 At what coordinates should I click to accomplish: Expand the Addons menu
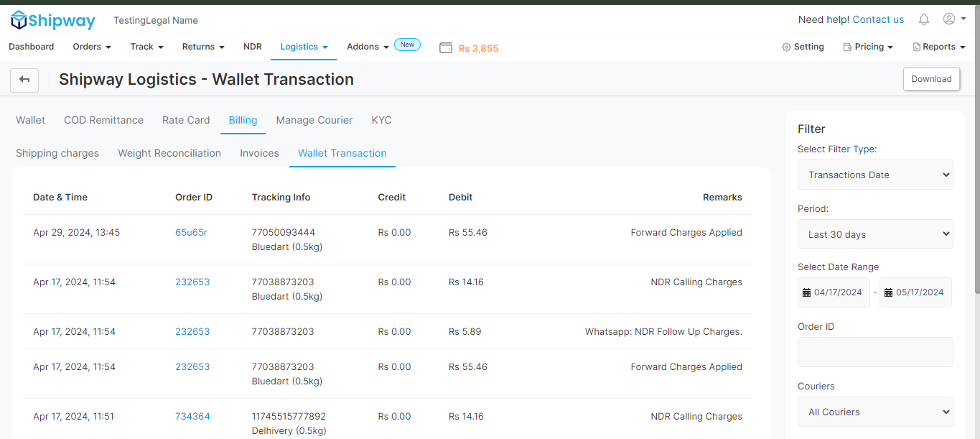coord(368,47)
